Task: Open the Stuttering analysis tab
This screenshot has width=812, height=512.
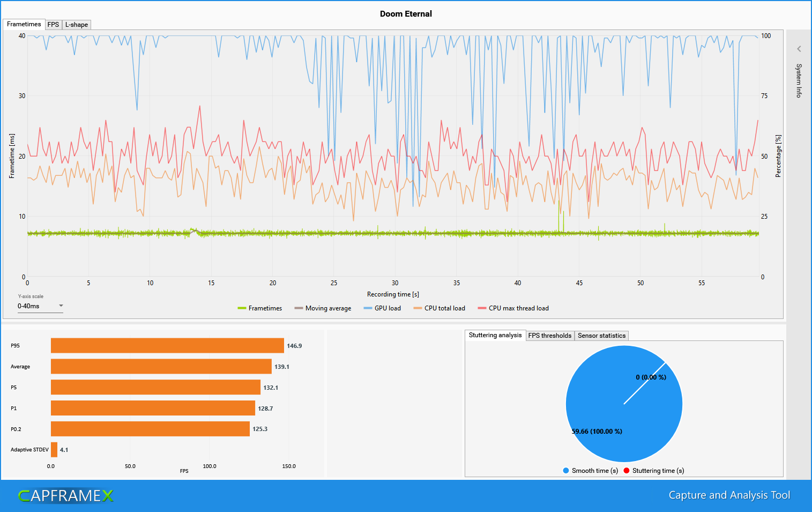Action: coord(495,335)
